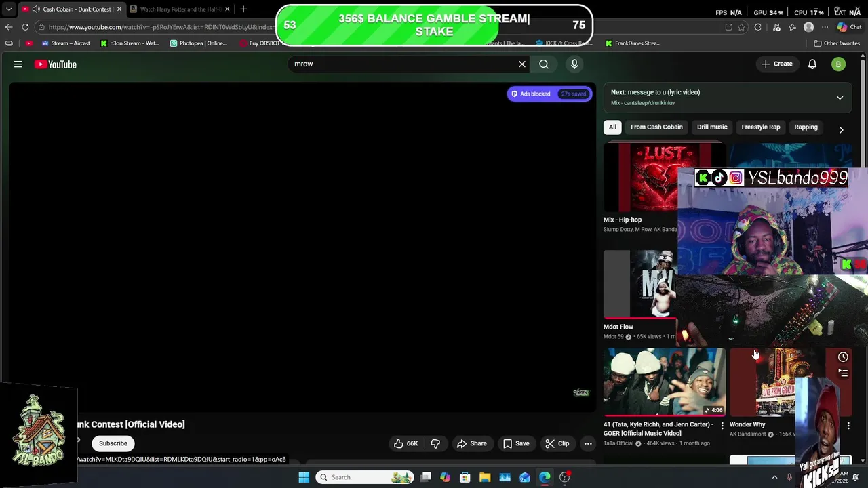Image resolution: width=868 pixels, height=488 pixels.
Task: Focus the browser address bar
Action: click(x=161, y=27)
